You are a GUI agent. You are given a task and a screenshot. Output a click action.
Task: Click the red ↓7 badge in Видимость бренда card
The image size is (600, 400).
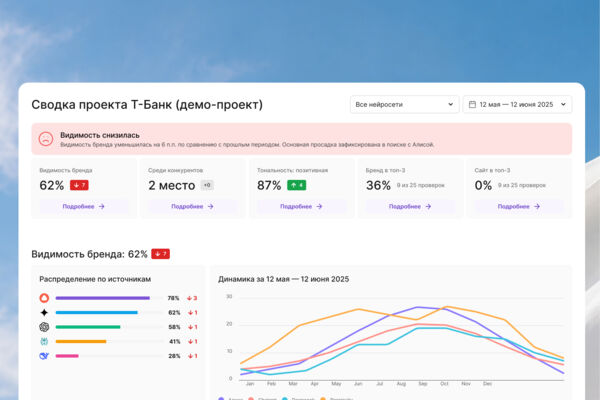(79, 185)
